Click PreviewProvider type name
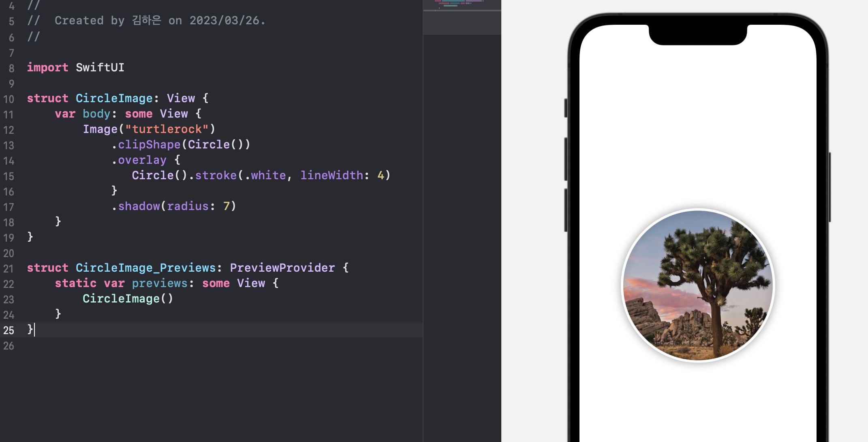The width and height of the screenshot is (868, 442). pos(282,268)
